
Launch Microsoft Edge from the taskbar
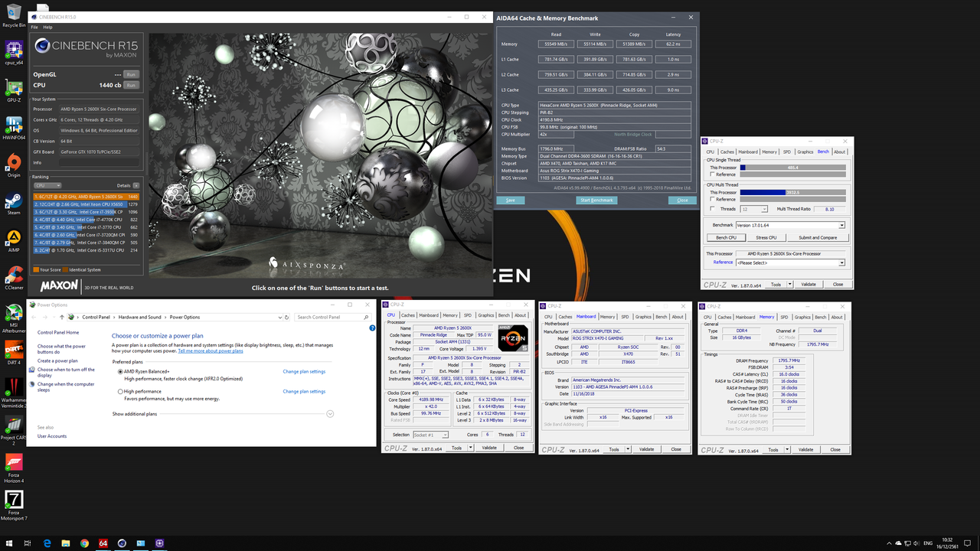coord(47,543)
